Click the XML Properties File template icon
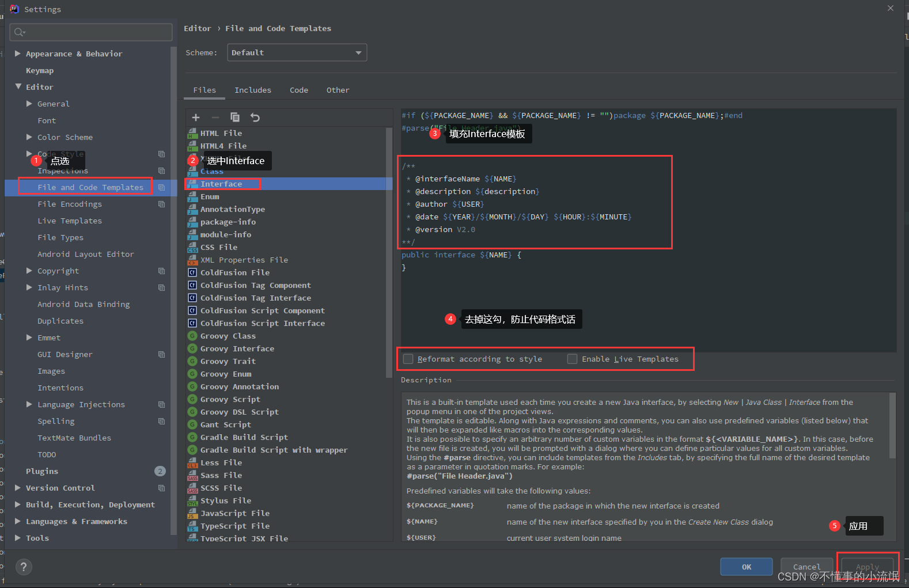909x588 pixels. click(192, 260)
